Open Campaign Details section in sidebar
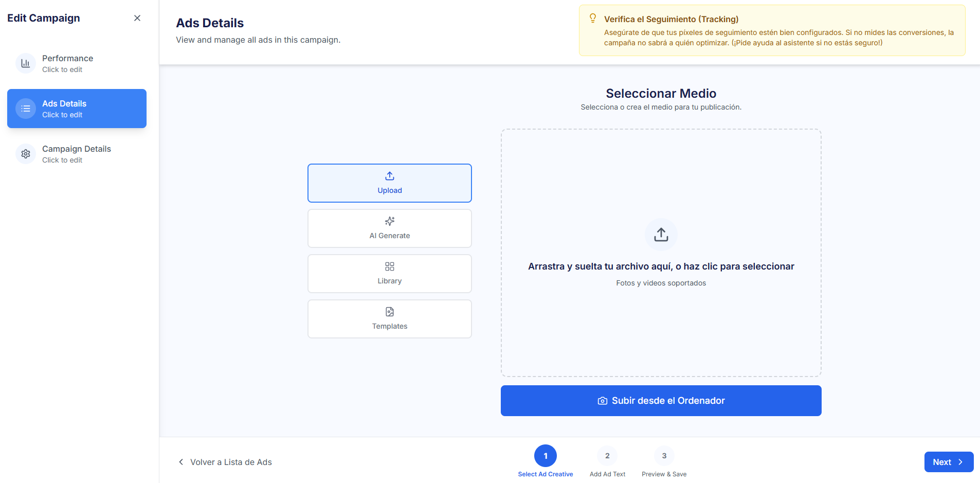 click(x=77, y=154)
